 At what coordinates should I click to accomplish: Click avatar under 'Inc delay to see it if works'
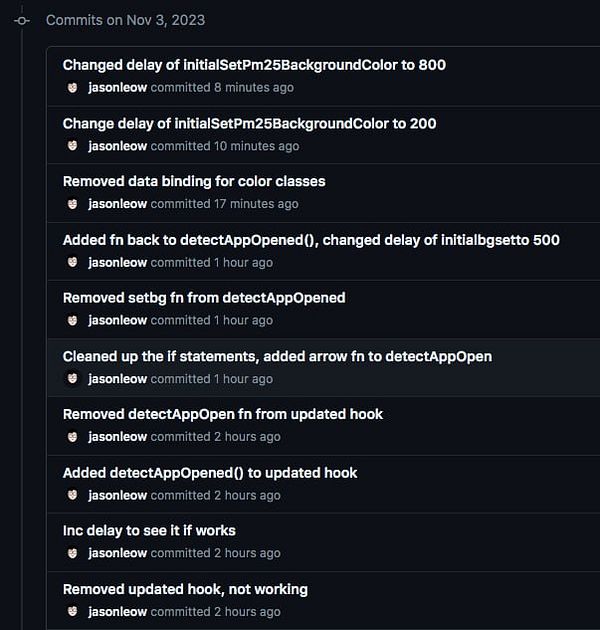[72, 553]
